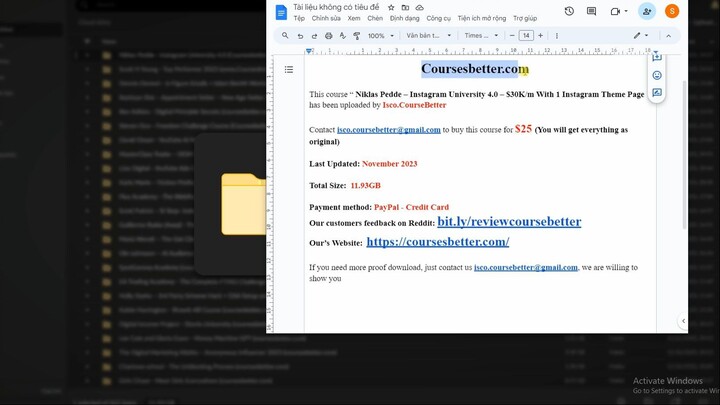Expand the Times font dropdown
Viewport: 720px width, 405px height.
[x=481, y=35]
